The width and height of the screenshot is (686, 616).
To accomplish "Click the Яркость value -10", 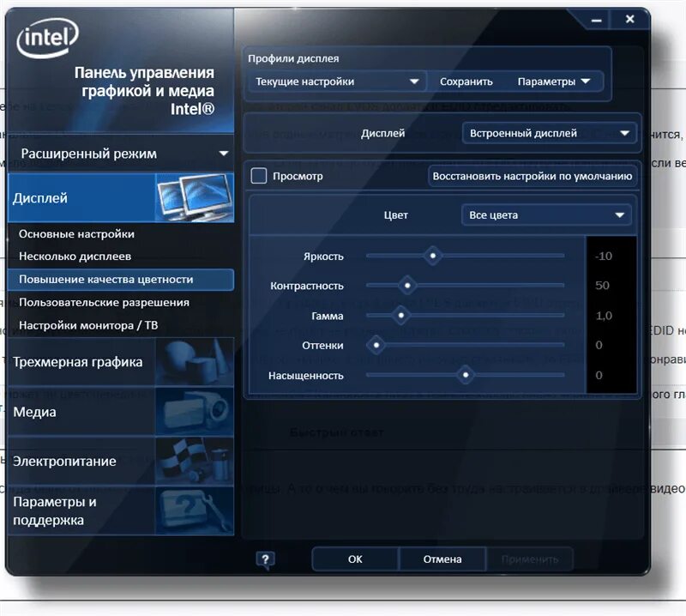I will (604, 257).
